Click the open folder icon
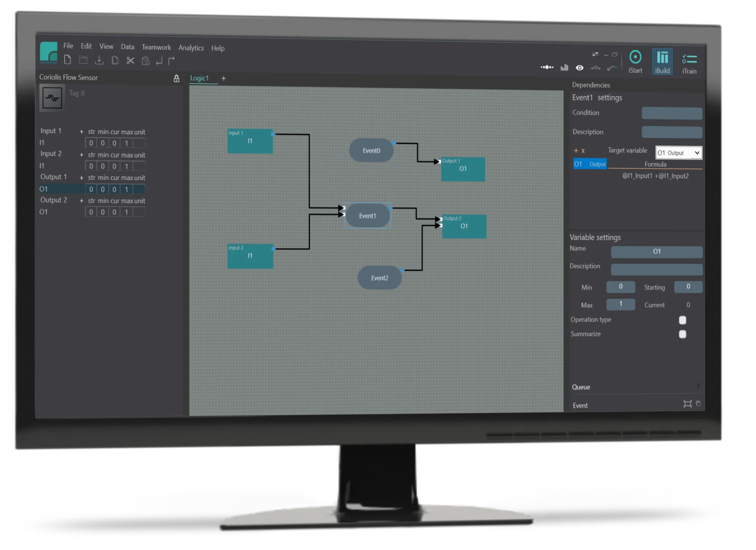 [83, 60]
